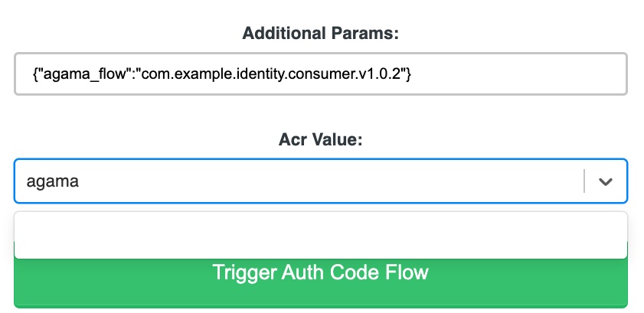Open the Acr Value combo box
This screenshot has height=313, width=644.
pos(321,181)
